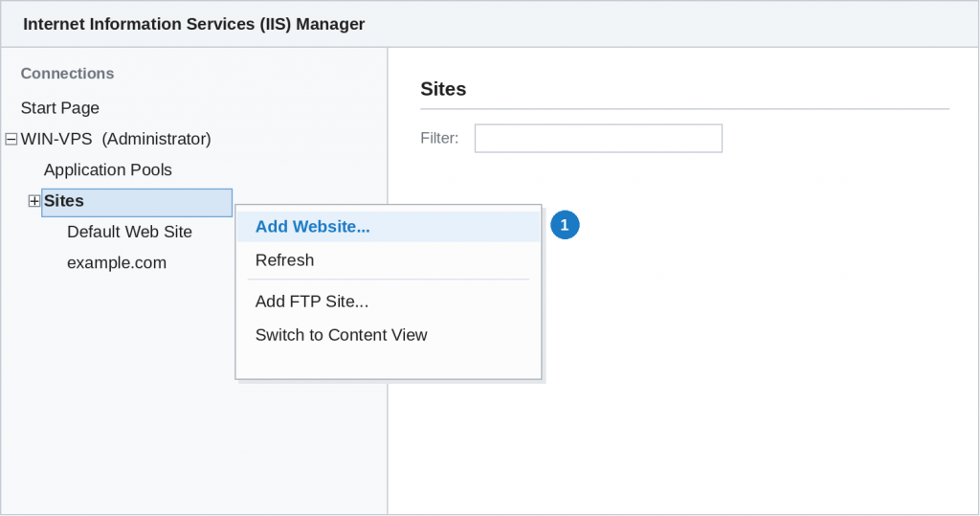Screen dimensions: 980x516
Task: Click the Connections panel header
Action: 68,73
